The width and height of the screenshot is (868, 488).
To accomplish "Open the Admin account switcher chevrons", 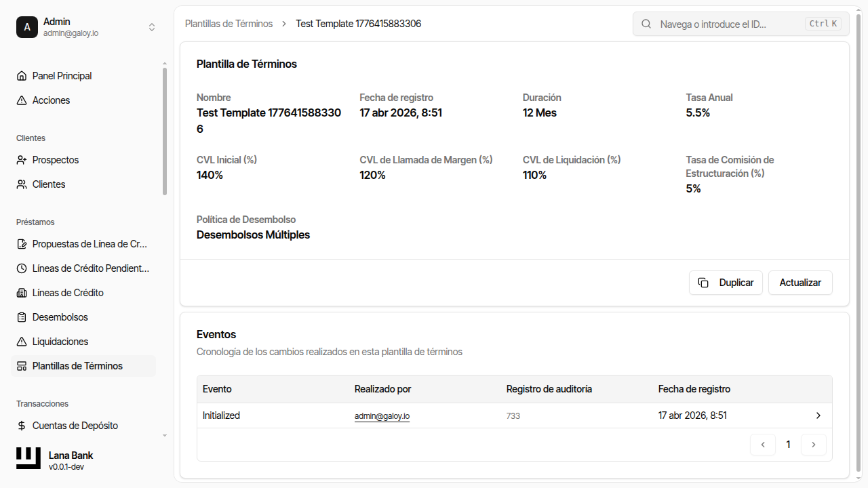I will pyautogui.click(x=152, y=27).
